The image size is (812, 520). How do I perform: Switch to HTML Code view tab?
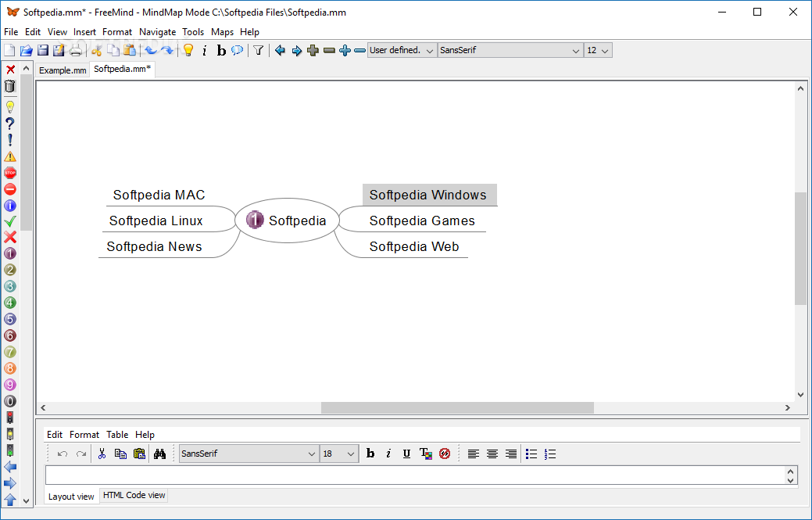click(134, 495)
